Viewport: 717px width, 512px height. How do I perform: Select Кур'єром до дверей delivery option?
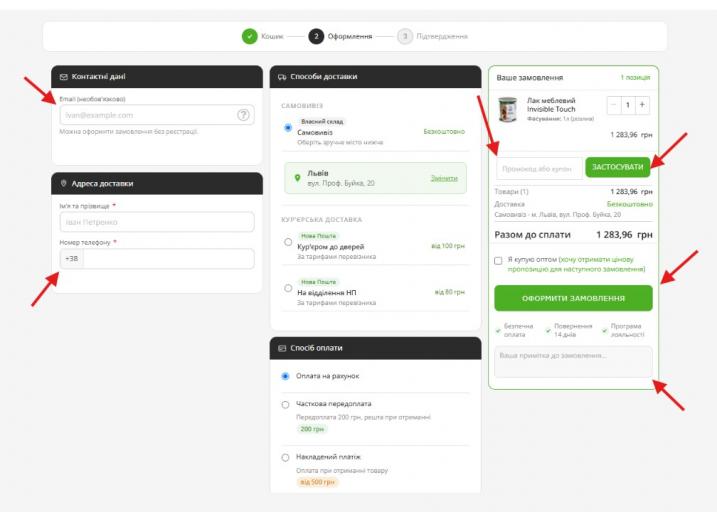(x=288, y=242)
